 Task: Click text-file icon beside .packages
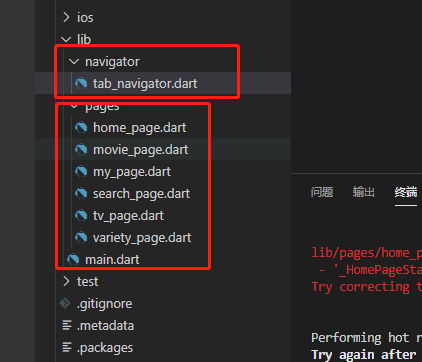(x=67, y=347)
